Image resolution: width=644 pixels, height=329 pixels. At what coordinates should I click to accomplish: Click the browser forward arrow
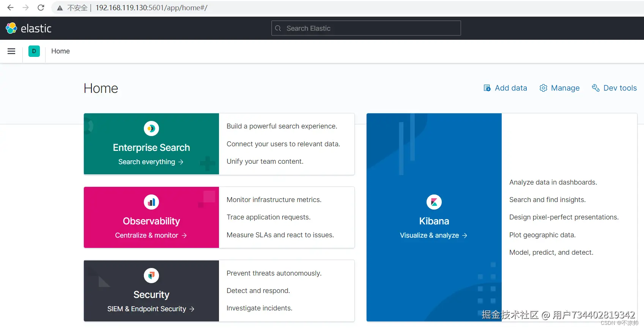pyautogui.click(x=25, y=8)
